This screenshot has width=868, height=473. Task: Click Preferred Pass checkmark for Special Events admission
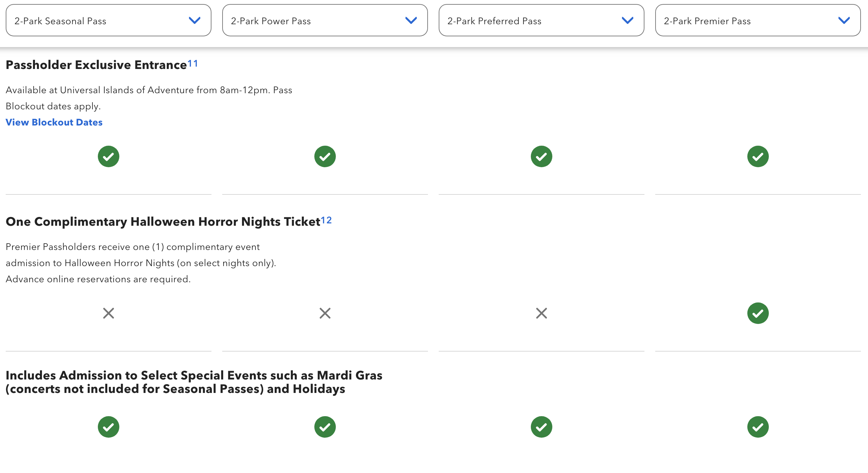[x=541, y=427]
